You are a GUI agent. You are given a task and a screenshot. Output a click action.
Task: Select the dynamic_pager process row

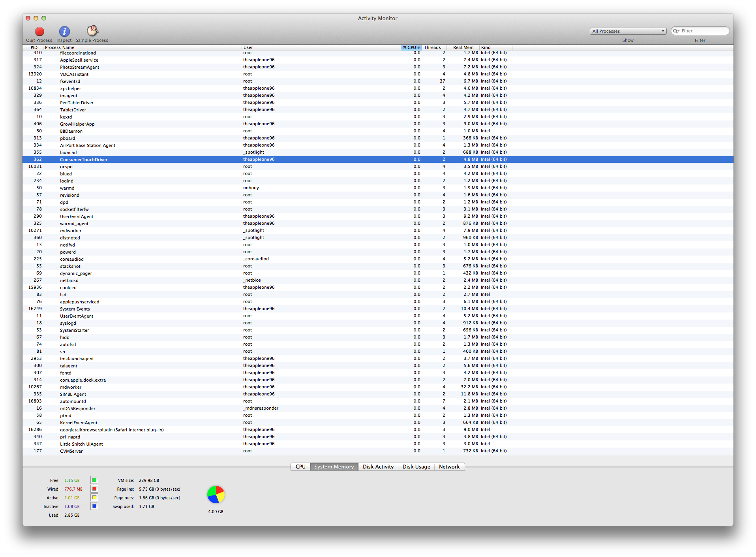tap(378, 273)
